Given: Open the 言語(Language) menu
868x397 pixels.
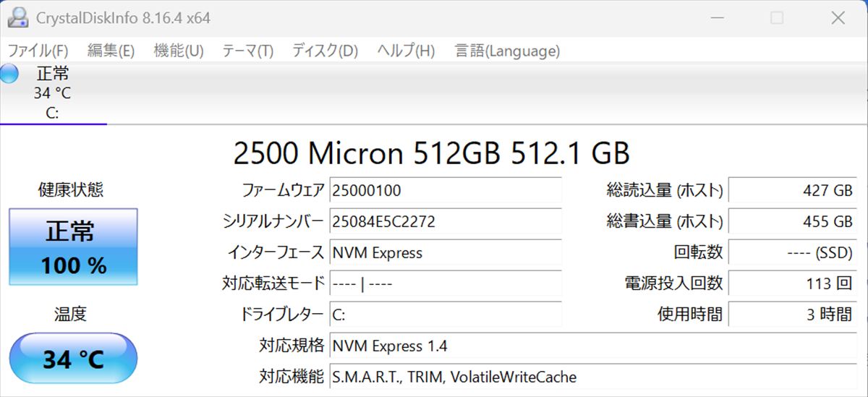Looking at the screenshot, I should pyautogui.click(x=507, y=51).
